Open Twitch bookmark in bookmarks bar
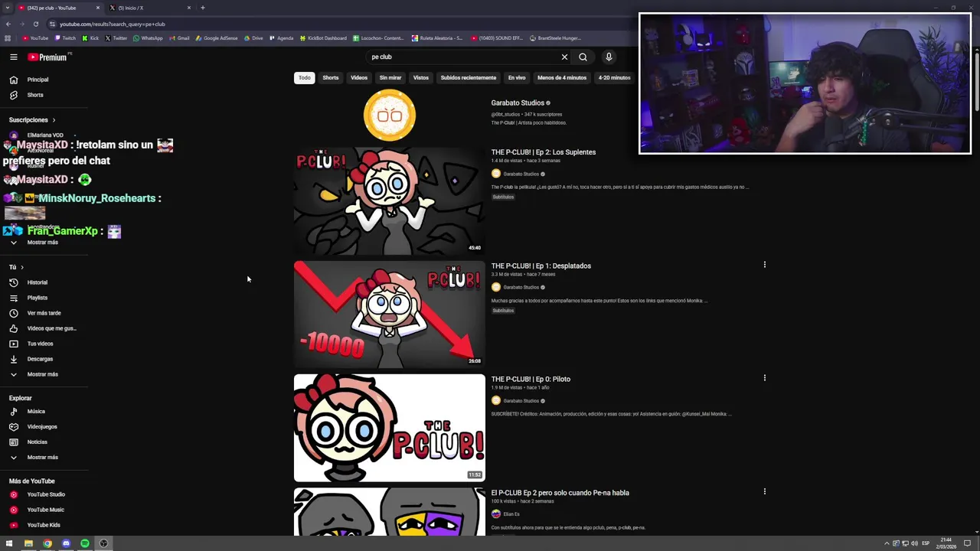The image size is (980, 551). [x=65, y=37]
